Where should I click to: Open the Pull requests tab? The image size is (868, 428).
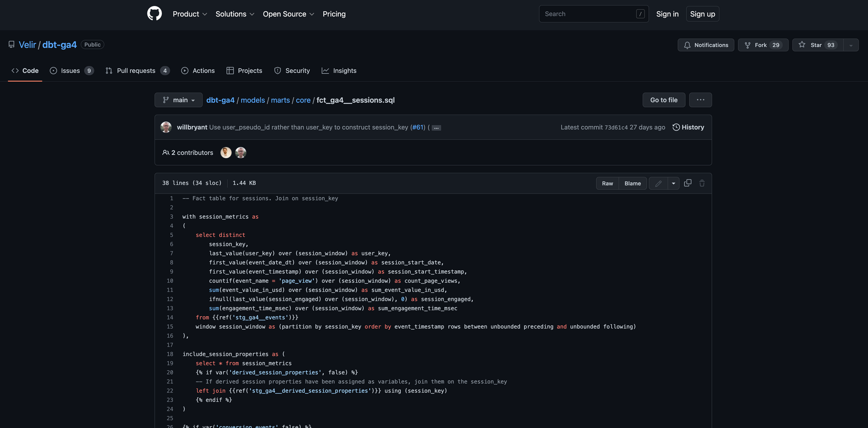pos(137,71)
